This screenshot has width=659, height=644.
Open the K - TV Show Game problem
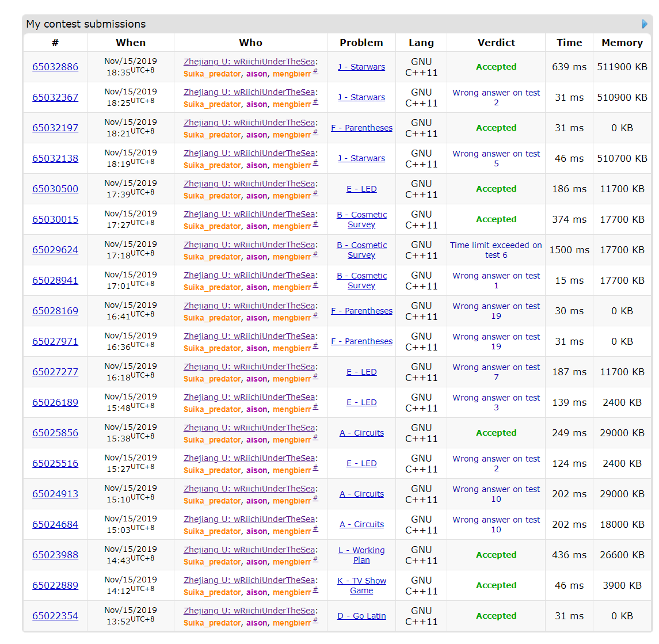coord(361,585)
